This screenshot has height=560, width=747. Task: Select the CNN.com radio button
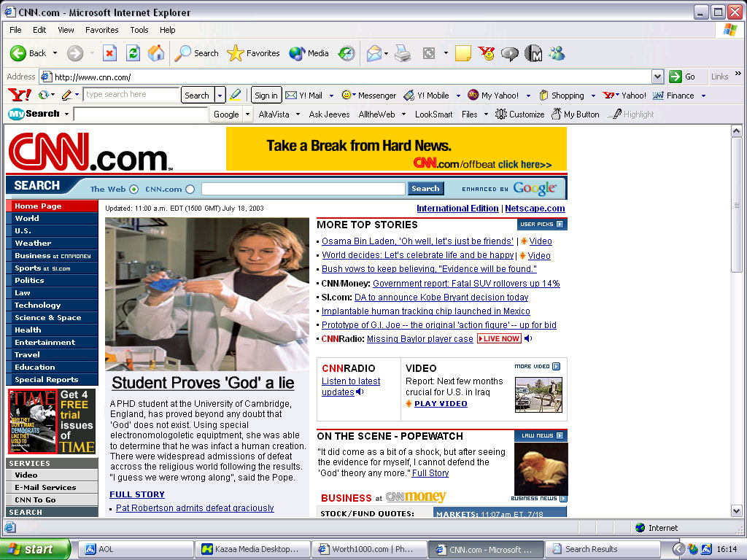point(190,189)
